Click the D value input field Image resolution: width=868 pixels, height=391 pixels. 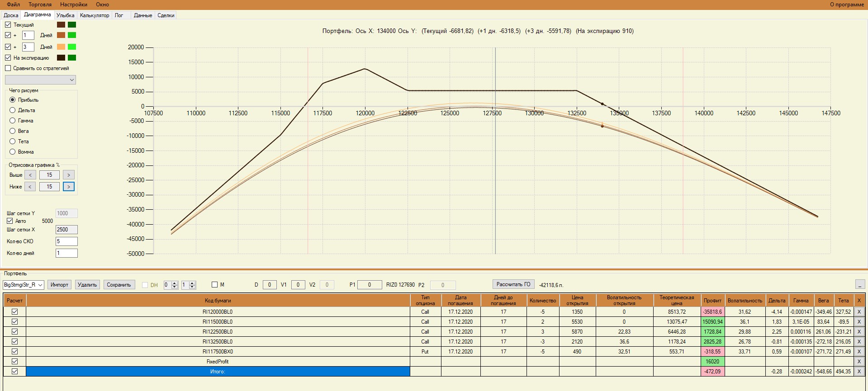[270, 285]
